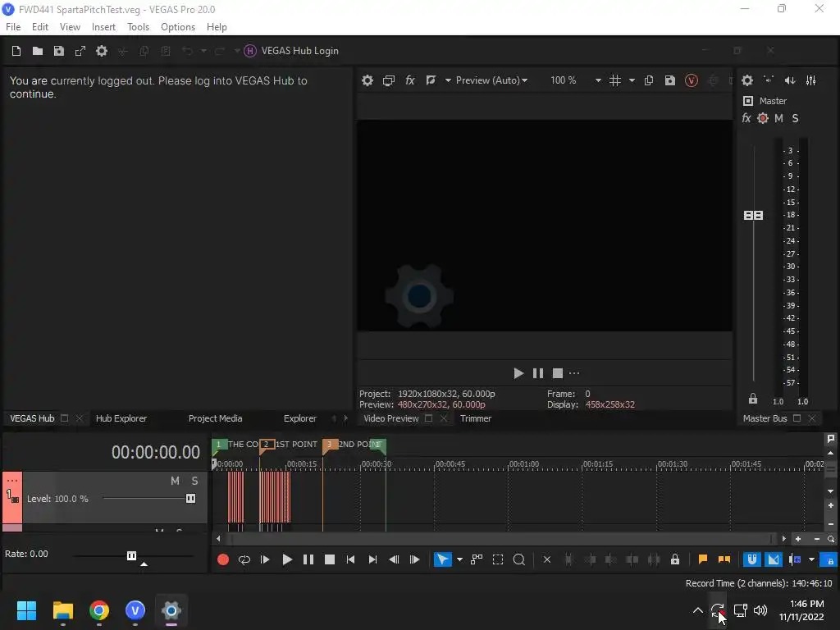The height and width of the screenshot is (630, 840).
Task: Lock Master fader channels padlock
Action: [753, 399]
